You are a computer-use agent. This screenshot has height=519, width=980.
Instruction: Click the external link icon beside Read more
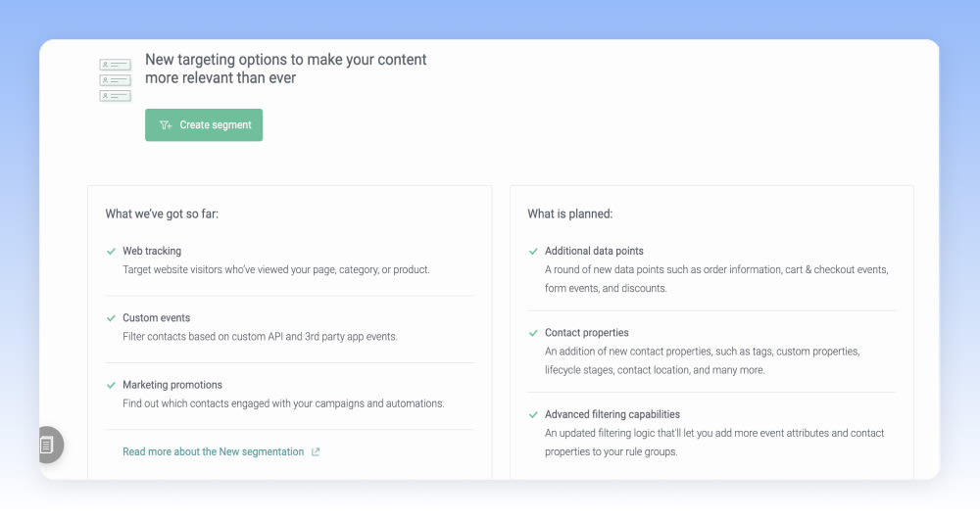[316, 452]
